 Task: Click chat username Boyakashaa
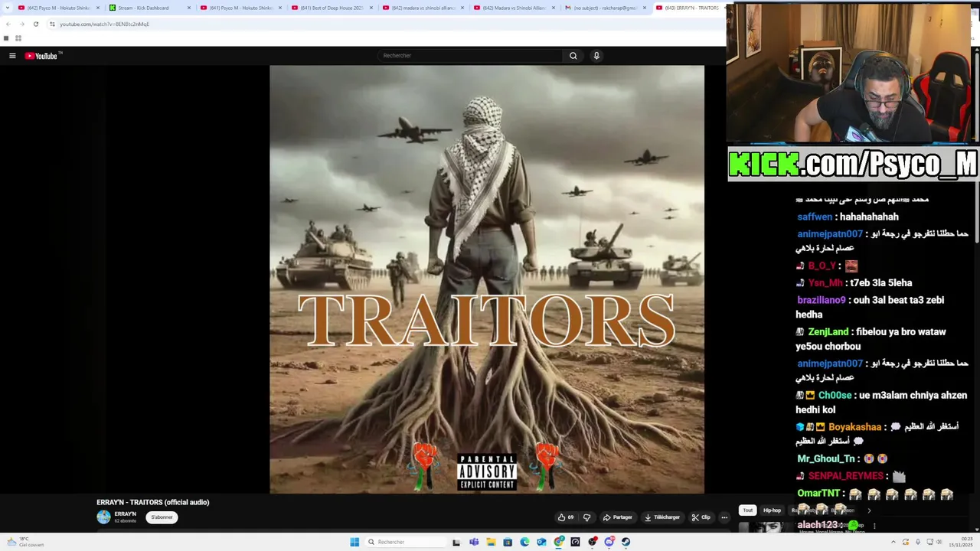coord(854,427)
